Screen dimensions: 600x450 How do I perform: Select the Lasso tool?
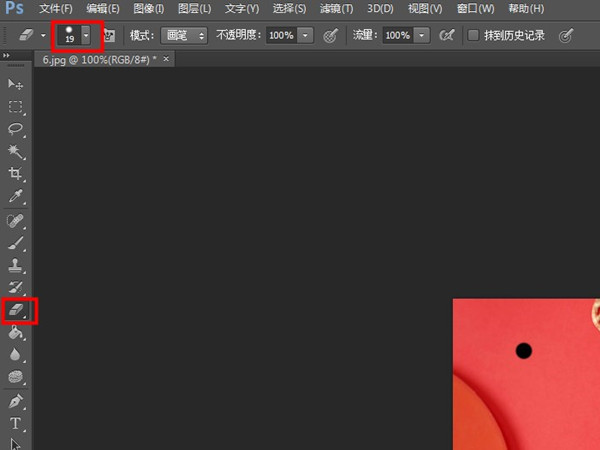[x=15, y=129]
